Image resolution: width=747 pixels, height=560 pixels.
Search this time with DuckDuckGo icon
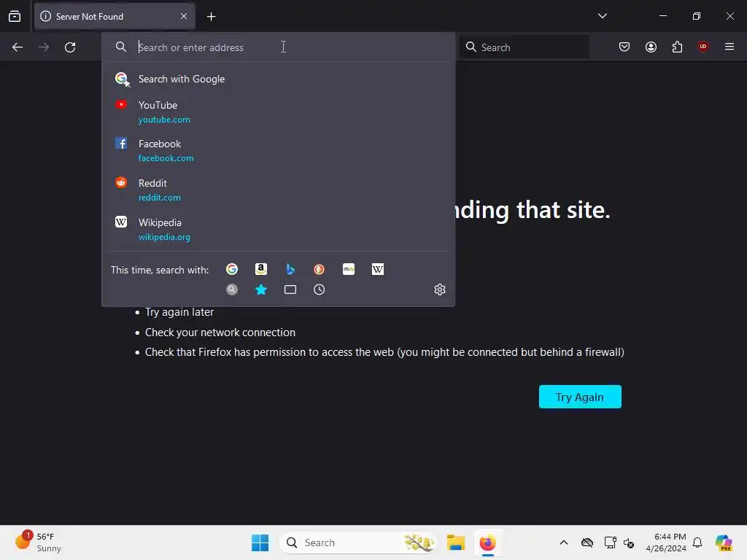[x=320, y=270]
